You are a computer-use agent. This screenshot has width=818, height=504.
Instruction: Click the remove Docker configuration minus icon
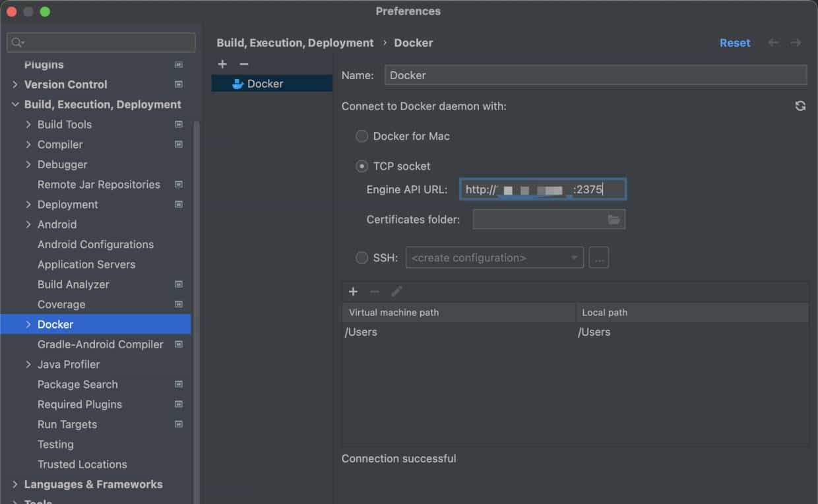(x=243, y=64)
